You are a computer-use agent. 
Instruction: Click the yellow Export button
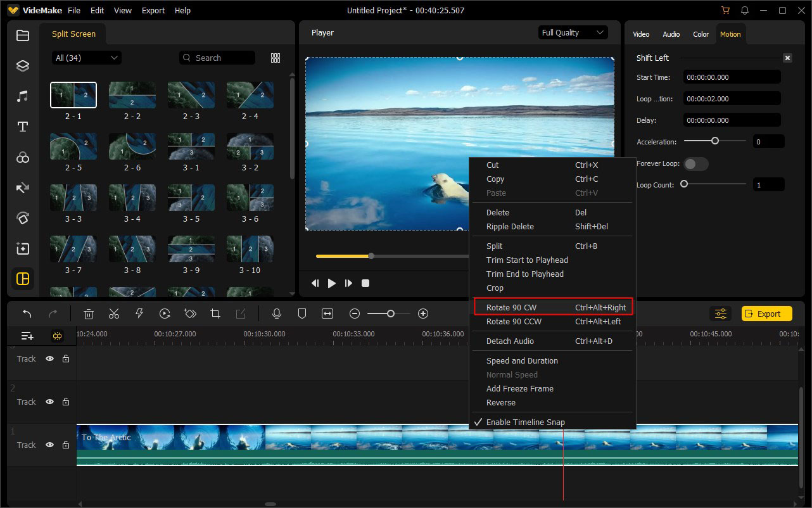tap(766, 314)
